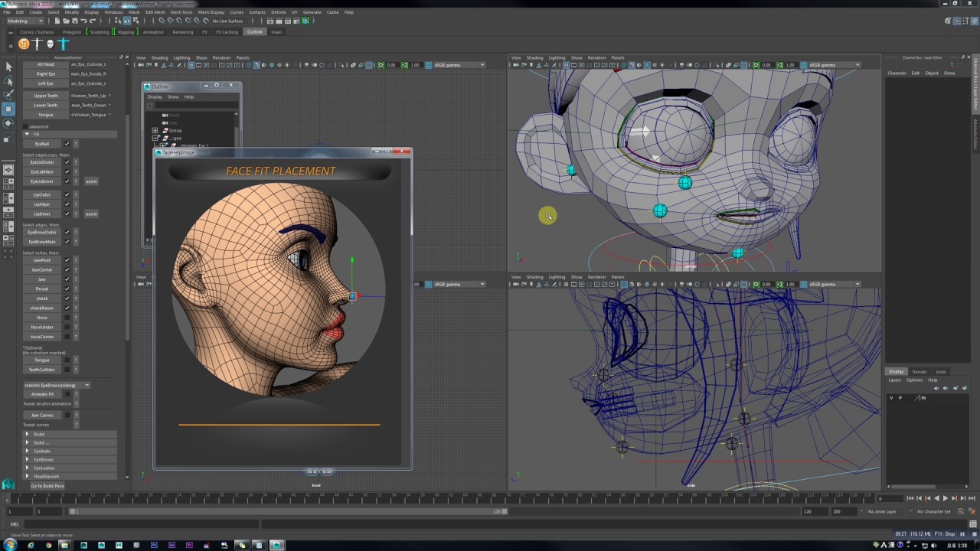Enable the advanced checkbox
The image size is (980, 551).
coord(25,126)
